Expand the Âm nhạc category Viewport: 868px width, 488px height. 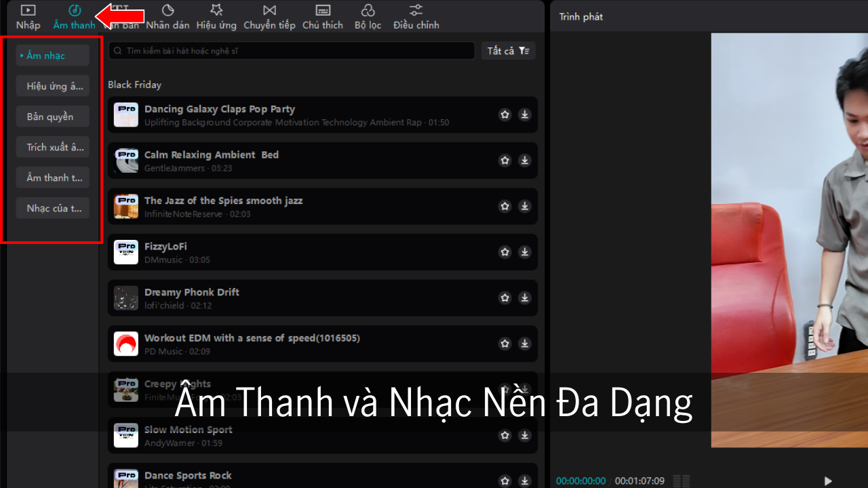53,56
